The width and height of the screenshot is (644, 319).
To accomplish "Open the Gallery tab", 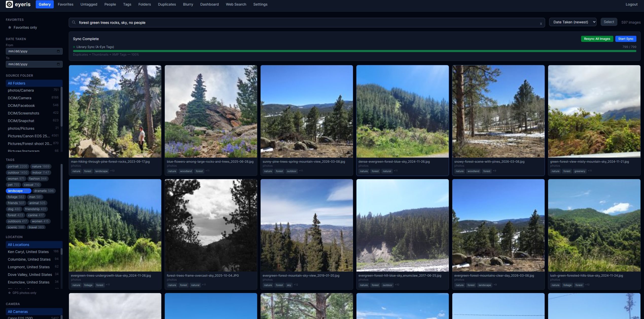I will pos(45,4).
